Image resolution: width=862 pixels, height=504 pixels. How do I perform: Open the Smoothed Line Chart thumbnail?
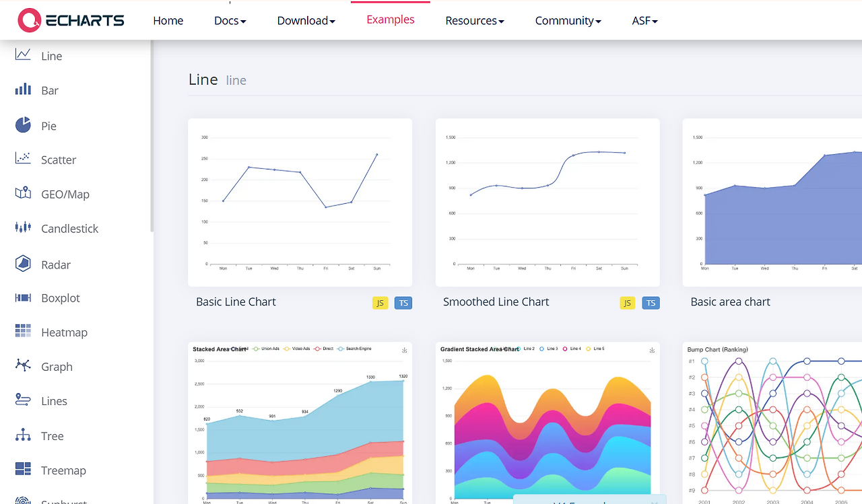point(548,203)
